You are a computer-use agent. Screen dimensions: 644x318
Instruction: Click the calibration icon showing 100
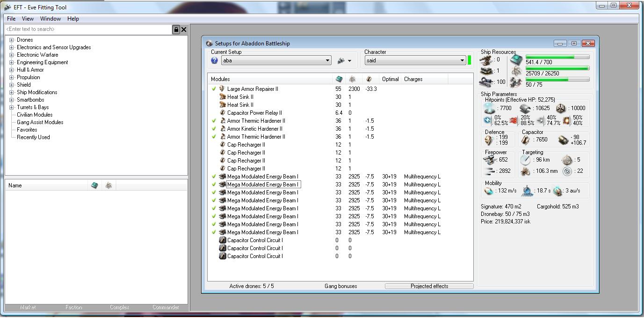487,81
